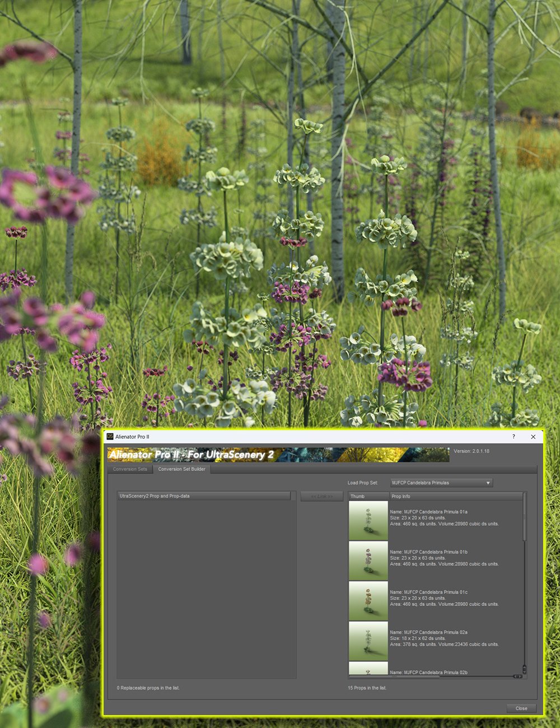Click the Candelabra Primula 02a thumbnail
The height and width of the screenshot is (728, 560).
[x=368, y=641]
